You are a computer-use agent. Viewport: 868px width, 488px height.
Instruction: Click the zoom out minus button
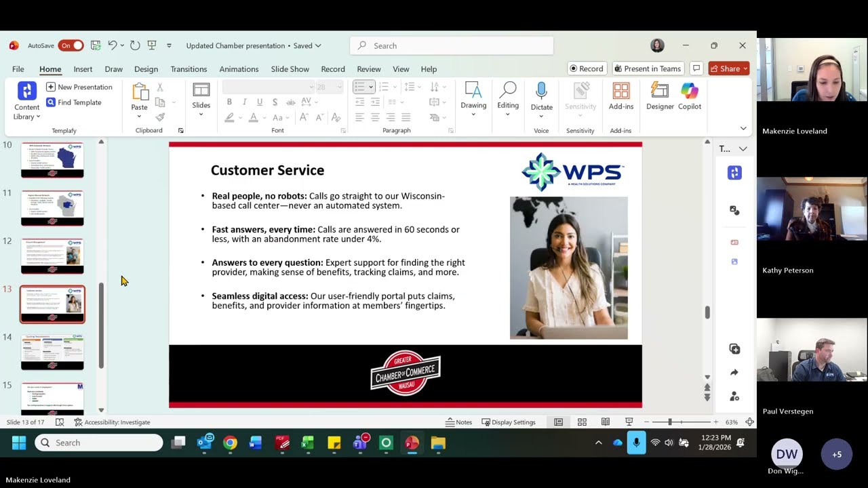click(x=646, y=422)
